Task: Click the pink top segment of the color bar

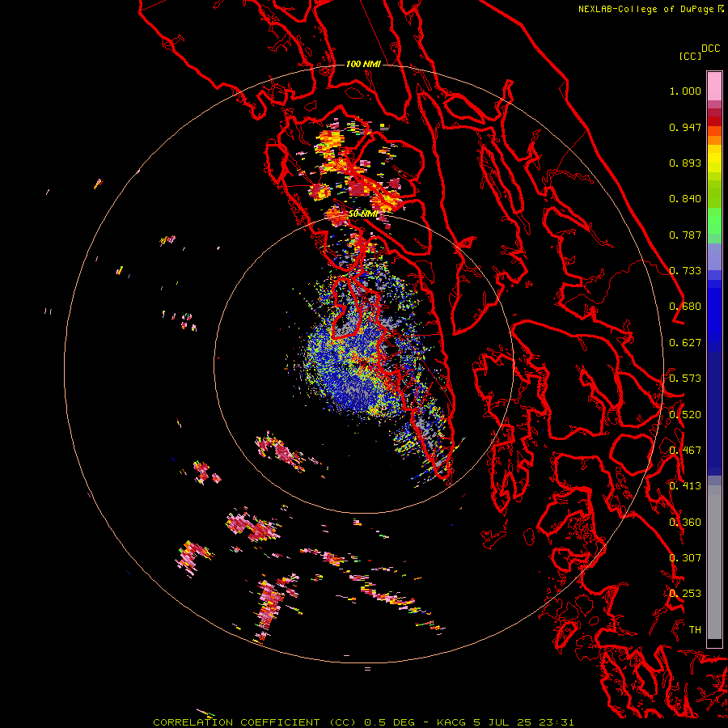Action: 714,86
